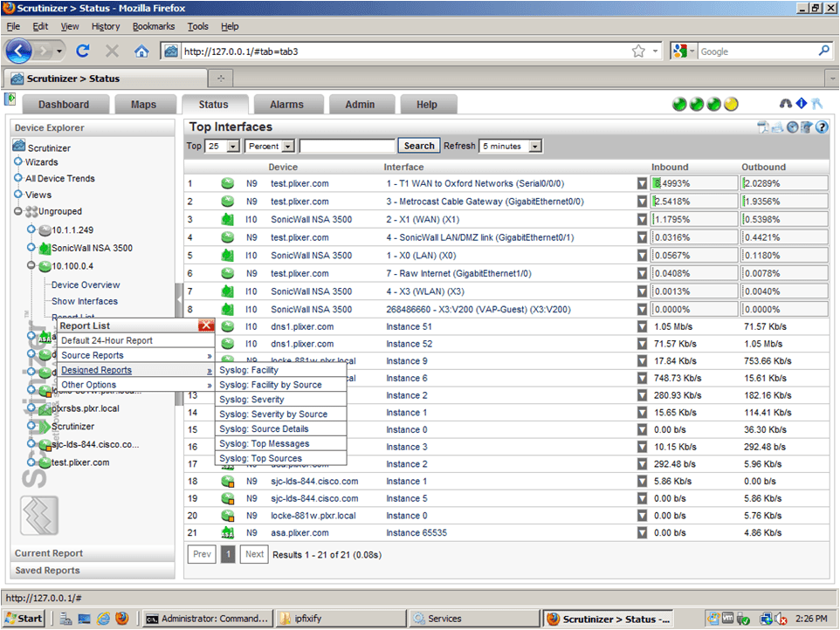The width and height of the screenshot is (840, 630).
Task: Click Internet Explorer quick launch icon
Action: tap(103, 619)
